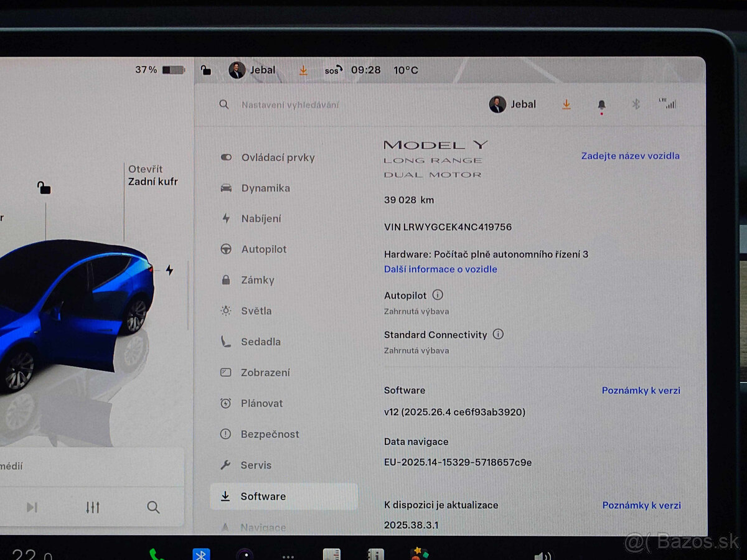This screenshot has height=560, width=747.
Task: Open climate controls via the 10°C temperature
Action: [405, 70]
